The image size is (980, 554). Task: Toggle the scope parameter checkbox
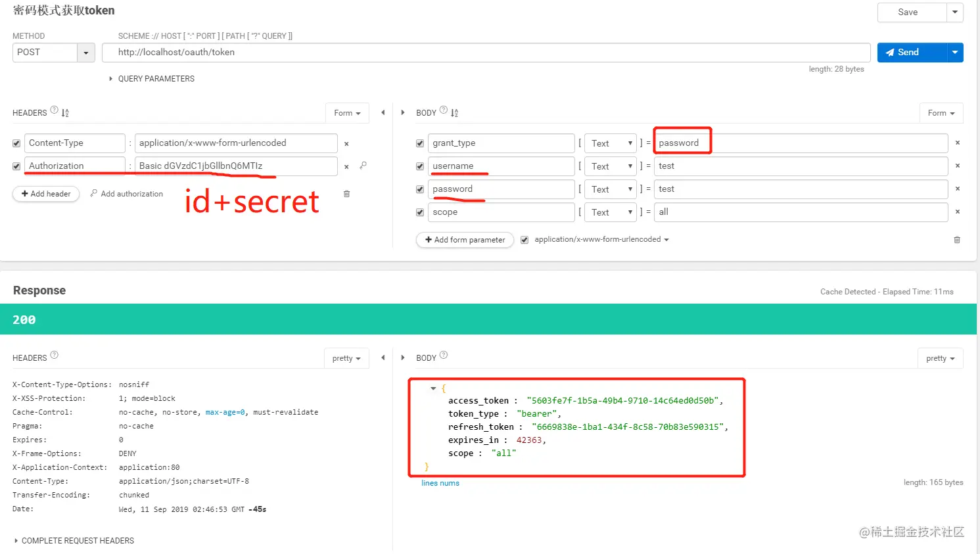(420, 212)
